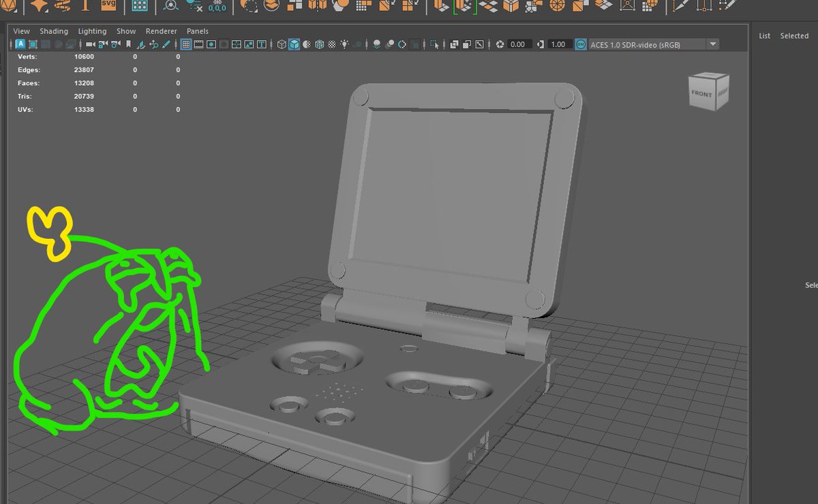
Task: Enable wireframe on shaded icon
Action: pyautogui.click(x=319, y=44)
